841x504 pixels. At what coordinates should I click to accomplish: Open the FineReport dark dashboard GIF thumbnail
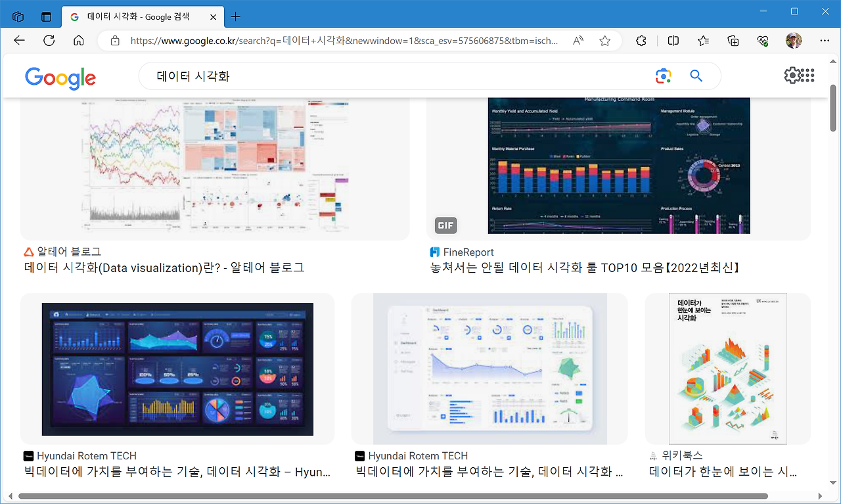pos(618,169)
